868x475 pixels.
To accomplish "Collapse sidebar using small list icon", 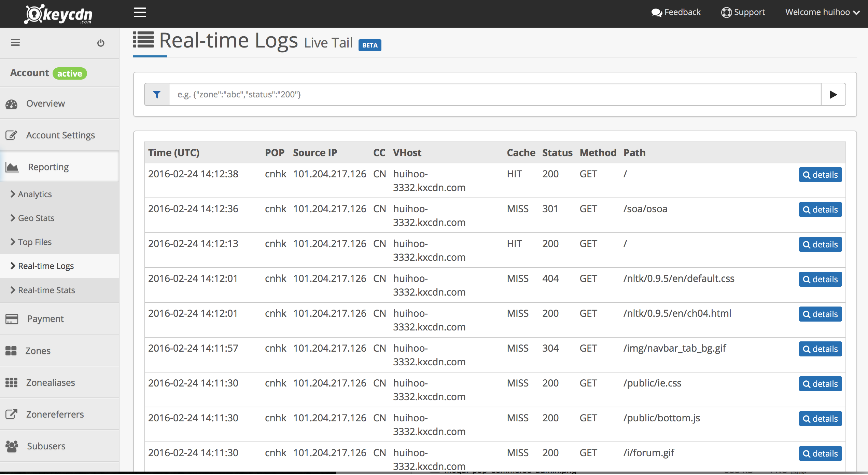I will pyautogui.click(x=15, y=43).
